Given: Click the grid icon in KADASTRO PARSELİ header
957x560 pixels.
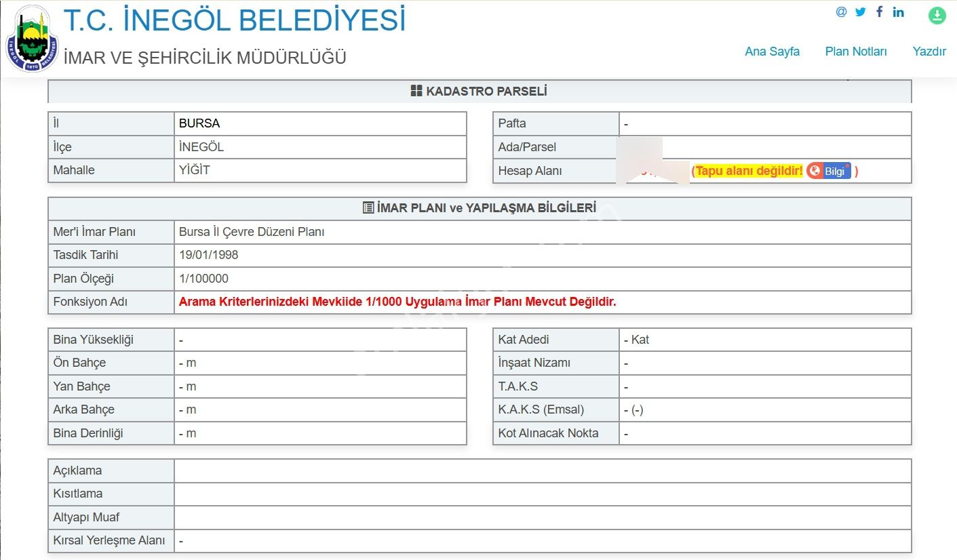Looking at the screenshot, I should tap(415, 90).
